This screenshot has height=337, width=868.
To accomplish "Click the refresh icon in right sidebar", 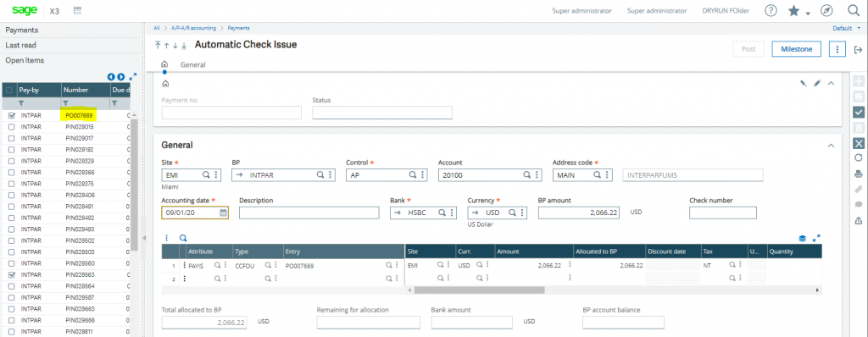I will [859, 157].
